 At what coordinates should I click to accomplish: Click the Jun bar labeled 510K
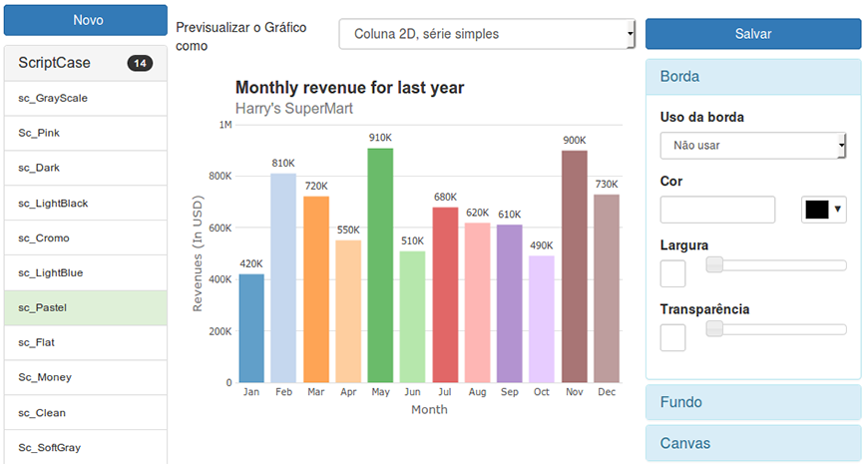point(412,316)
